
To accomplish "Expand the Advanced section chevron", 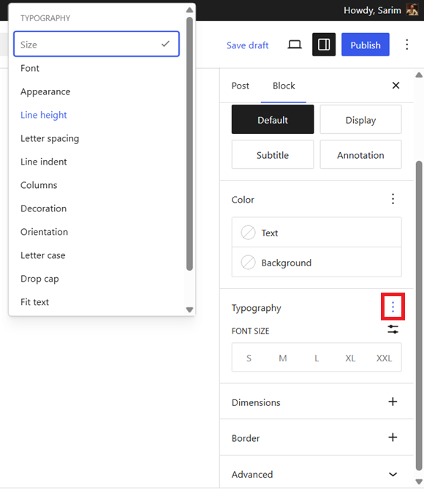I will point(393,475).
